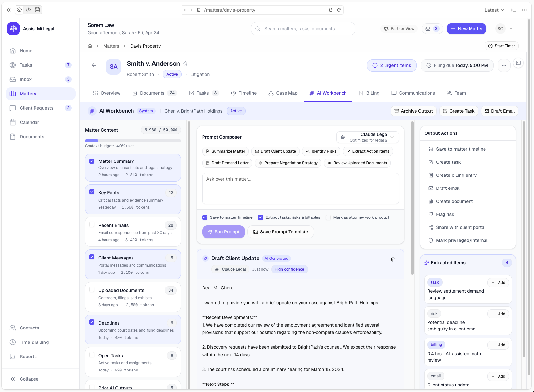Expand the Latest version dropdown

tap(494, 10)
